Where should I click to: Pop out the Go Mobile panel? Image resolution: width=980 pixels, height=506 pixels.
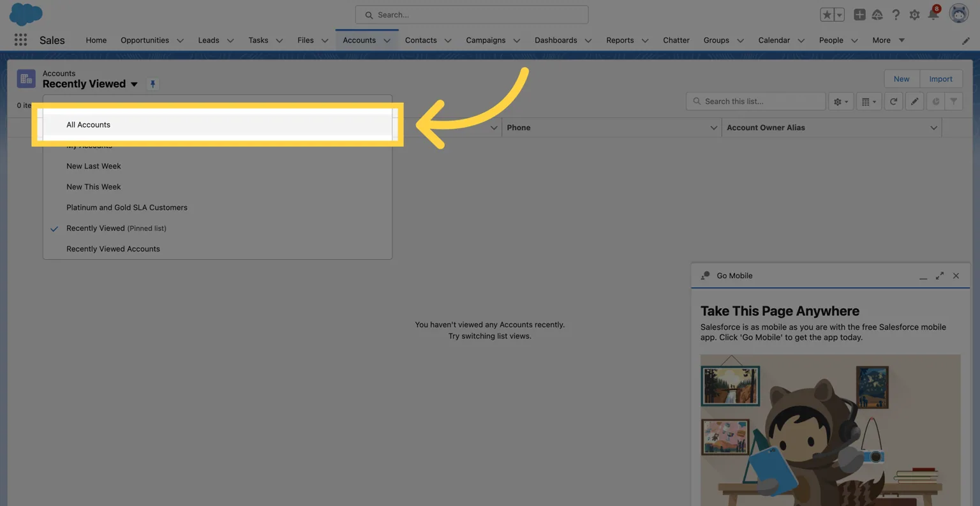940,276
